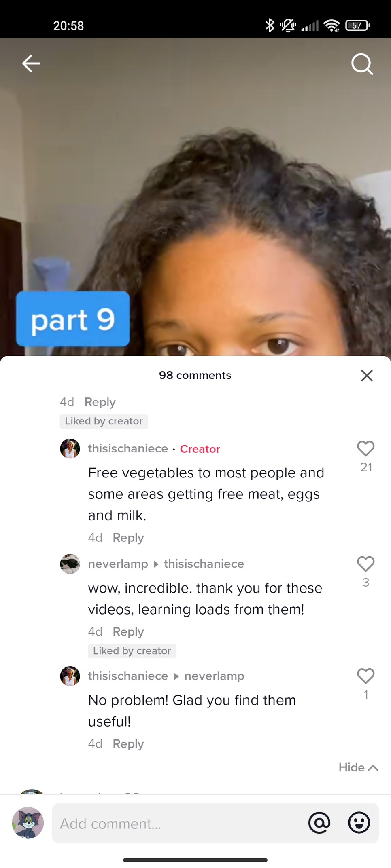The height and width of the screenshot is (868, 391).
Task: Tap the part 9 sticker
Action: [x=73, y=319]
